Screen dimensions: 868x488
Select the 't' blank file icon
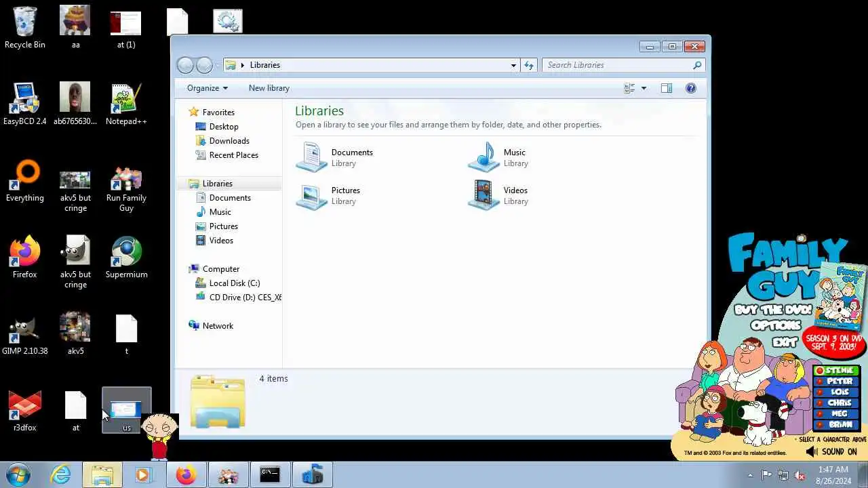tap(126, 333)
